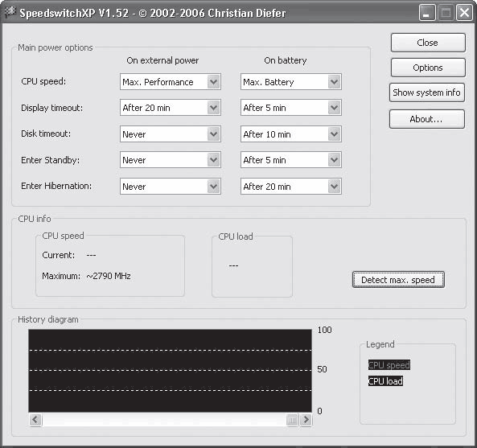Expand Enter Standby on external power
This screenshot has height=448, width=477.
click(171, 160)
